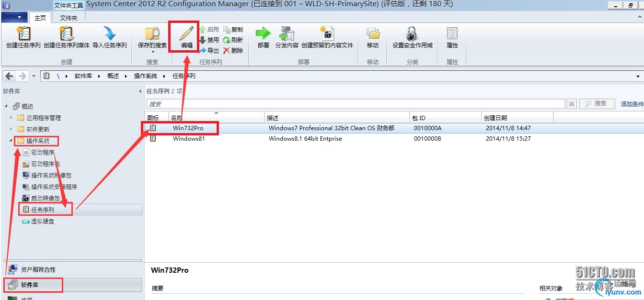Collapse the 操作系统 tree node
Screen dimensions: 644x300
click(x=11, y=141)
